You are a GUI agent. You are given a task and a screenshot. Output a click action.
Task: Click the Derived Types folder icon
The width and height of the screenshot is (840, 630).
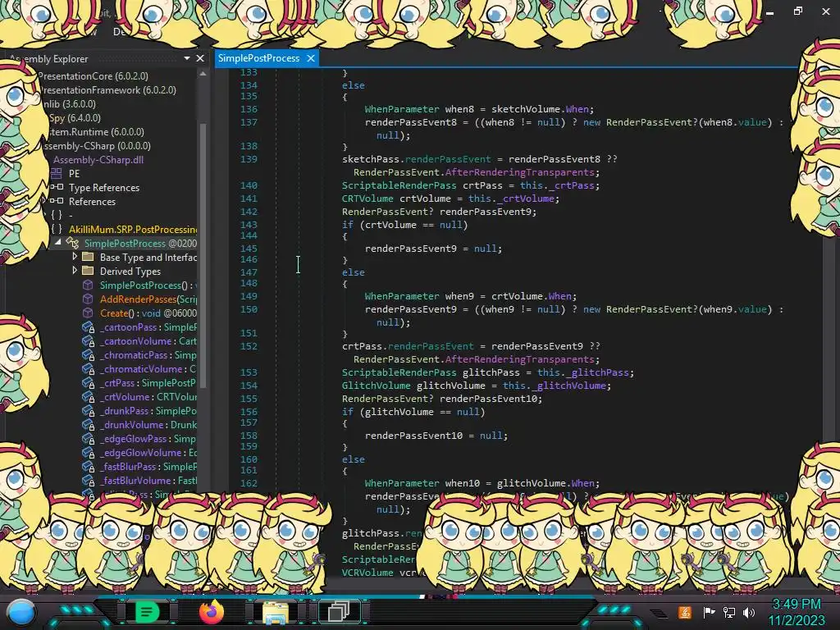[x=88, y=271]
